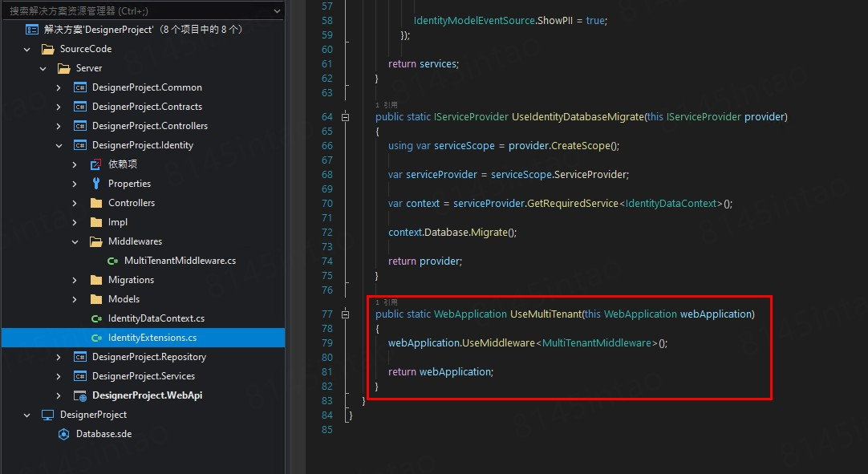Click the UseIdentityDatabaseMigrate method name

pyautogui.click(x=578, y=117)
